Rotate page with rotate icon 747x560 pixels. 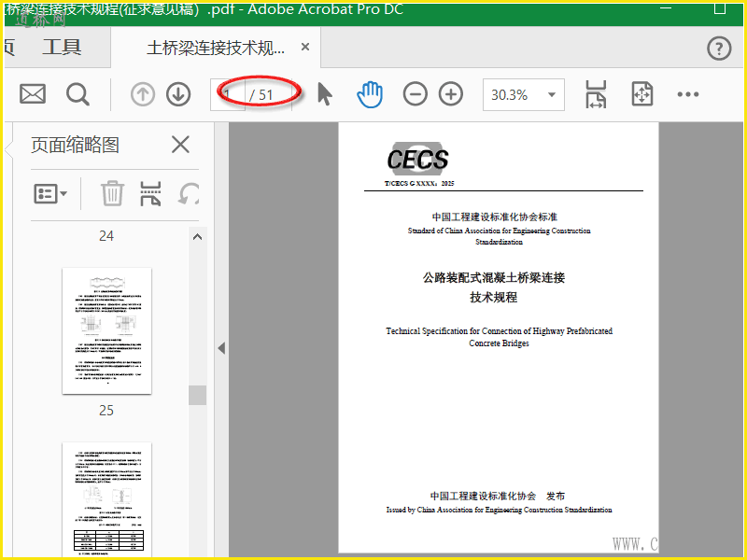[189, 194]
